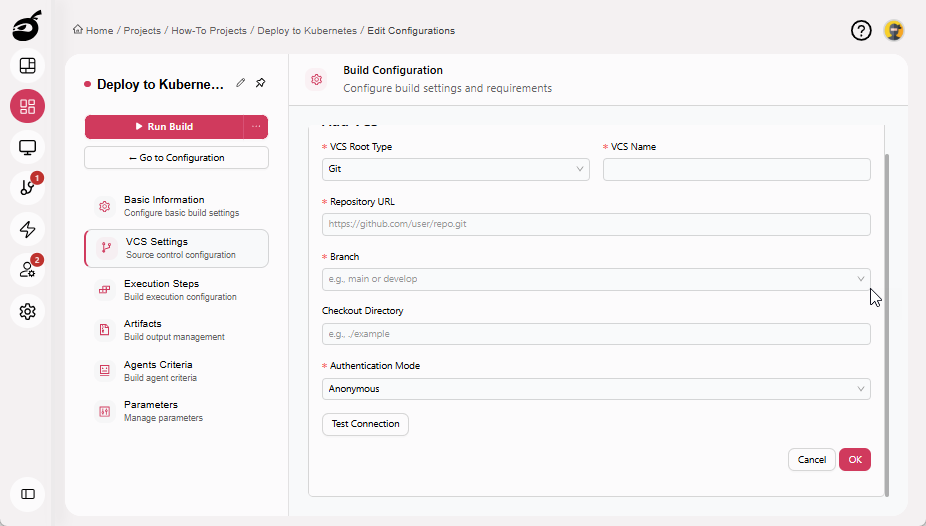
Task: Click the VCS Settings branch icon
Action: 106,248
